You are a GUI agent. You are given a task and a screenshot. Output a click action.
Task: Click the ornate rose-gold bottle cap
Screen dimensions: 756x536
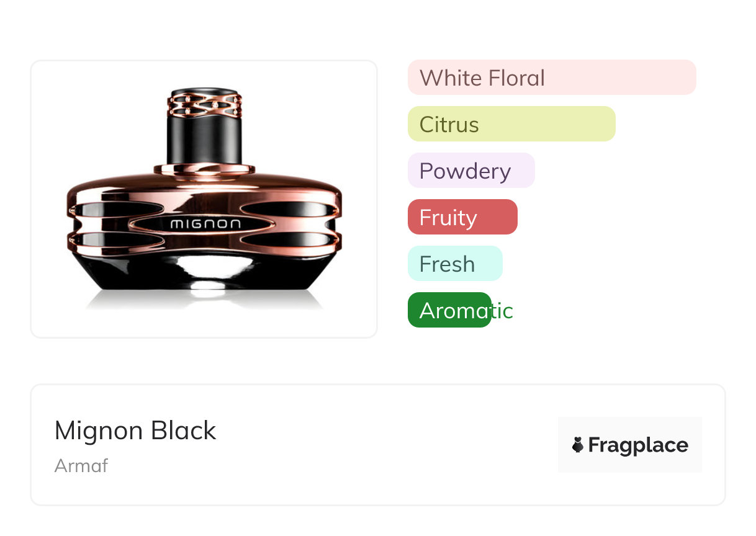pos(204,104)
